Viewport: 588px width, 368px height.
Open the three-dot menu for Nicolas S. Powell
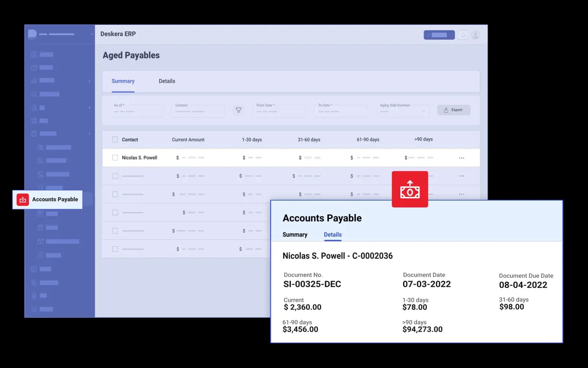[x=462, y=158]
